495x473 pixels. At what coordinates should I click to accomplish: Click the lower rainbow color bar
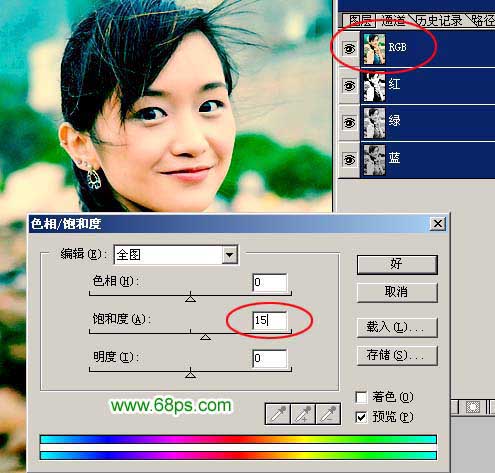click(x=238, y=455)
